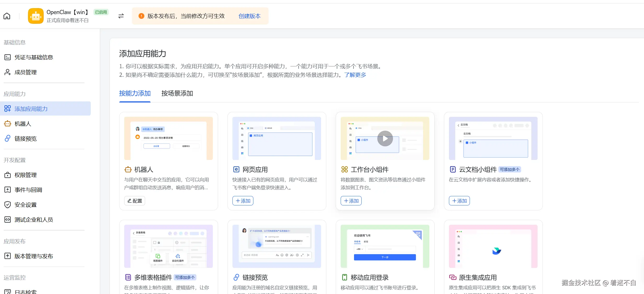
Task: Click the OpenClaw app robot logo
Action: point(36,16)
